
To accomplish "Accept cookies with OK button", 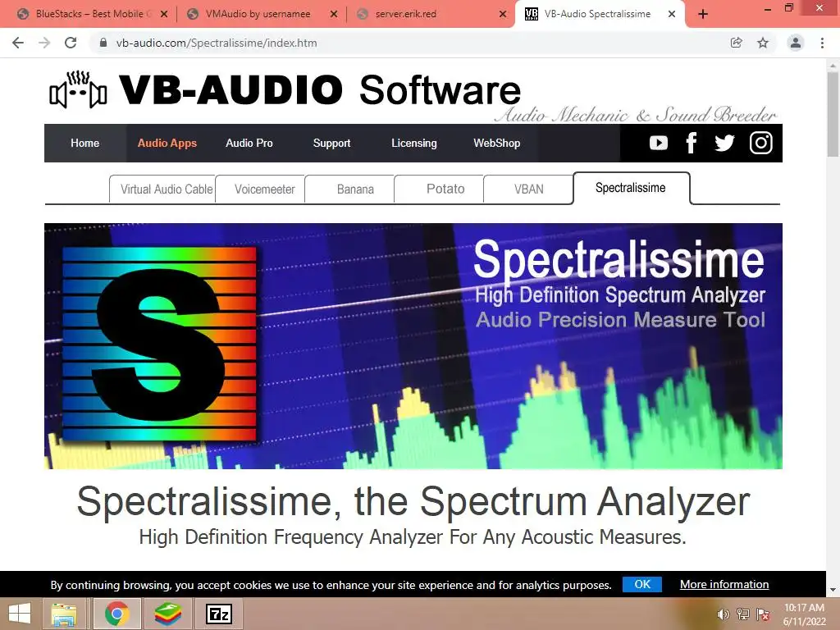I will (642, 584).
